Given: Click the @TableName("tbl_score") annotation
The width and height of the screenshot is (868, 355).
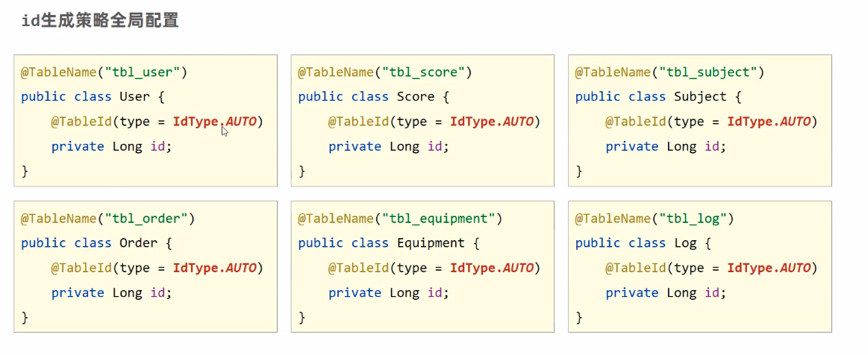Looking at the screenshot, I should (384, 72).
